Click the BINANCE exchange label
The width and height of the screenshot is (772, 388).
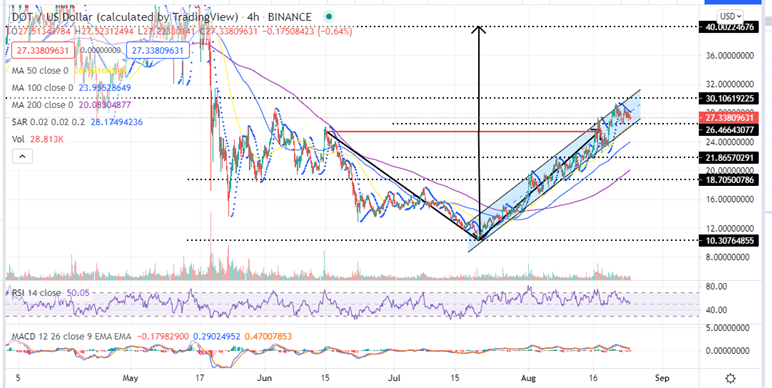click(290, 17)
